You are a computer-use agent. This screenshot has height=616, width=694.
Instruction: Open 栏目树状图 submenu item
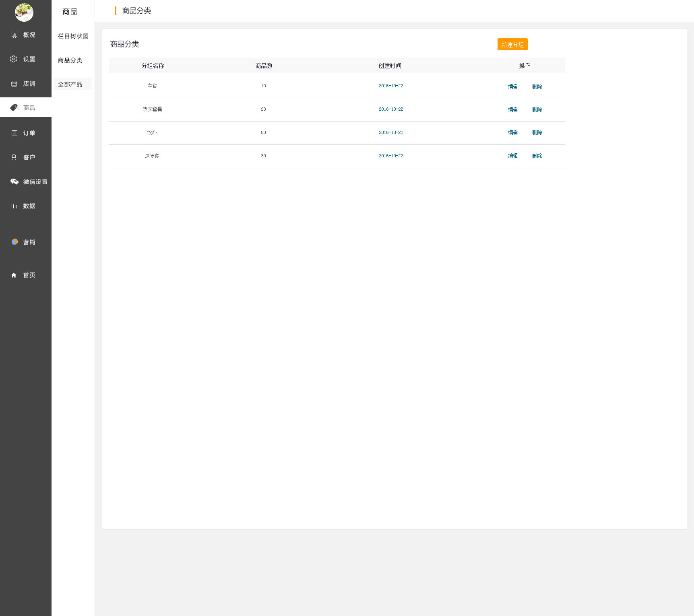pos(73,36)
